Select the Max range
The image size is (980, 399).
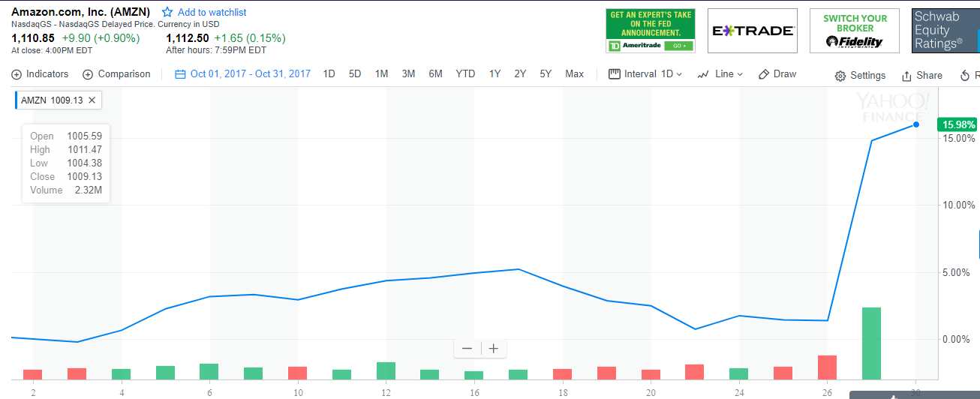[x=574, y=74]
